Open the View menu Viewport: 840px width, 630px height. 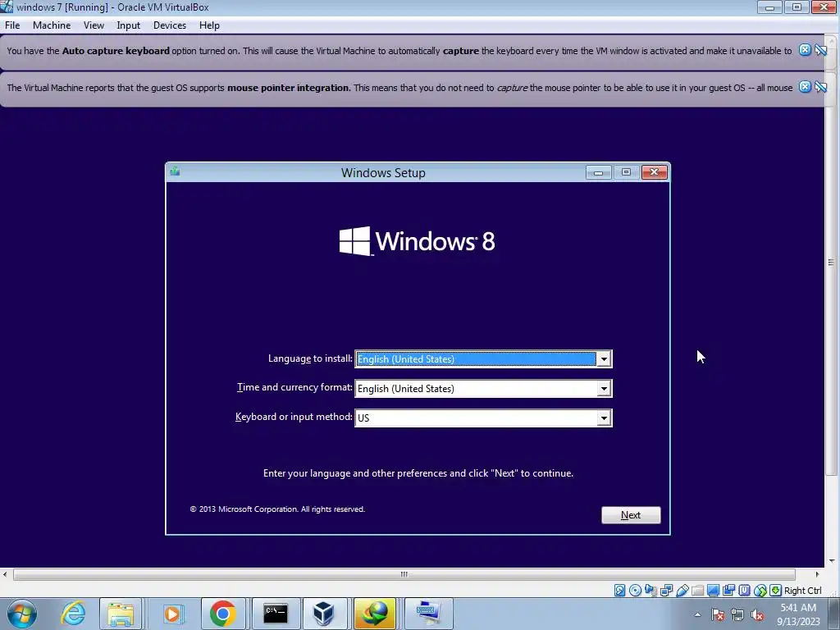(94, 25)
